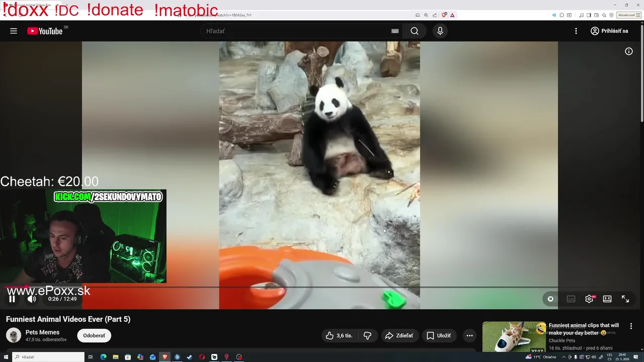Click the share page icon in address bar

tap(435, 15)
